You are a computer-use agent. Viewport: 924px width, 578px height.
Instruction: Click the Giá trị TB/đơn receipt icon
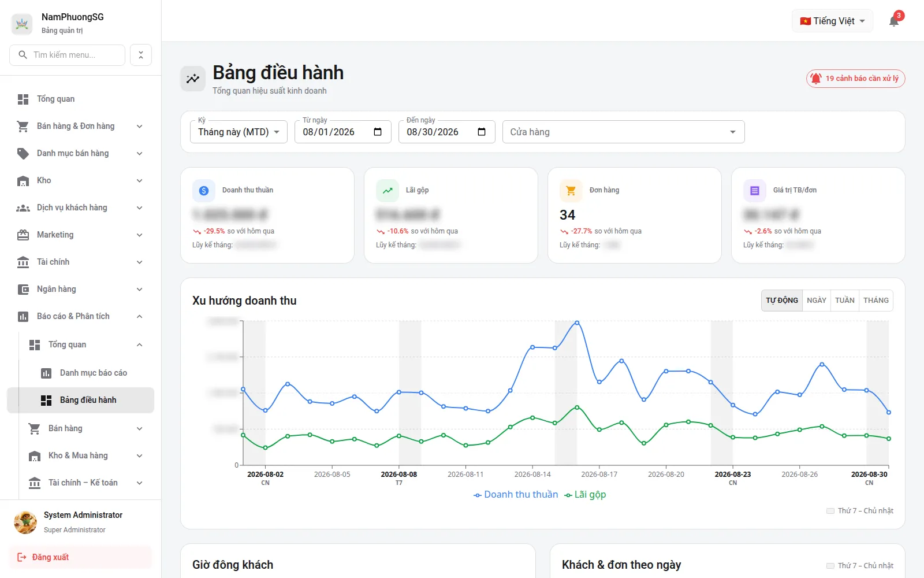(755, 191)
